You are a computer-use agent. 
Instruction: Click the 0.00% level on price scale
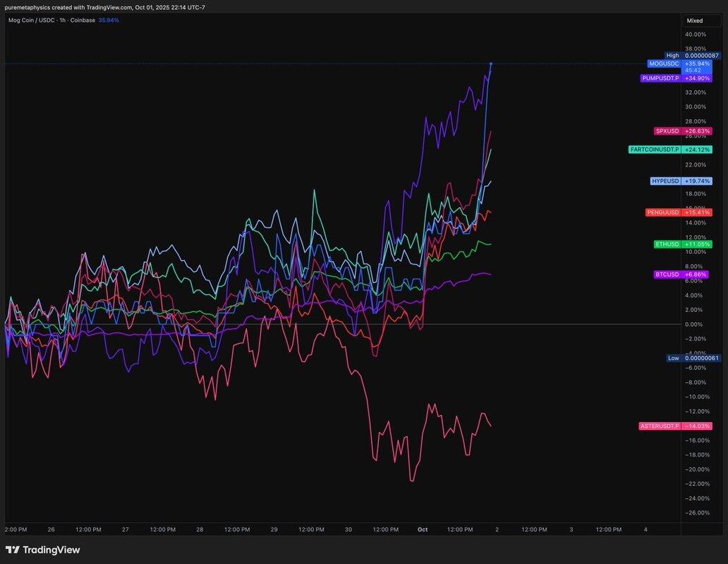point(693,325)
